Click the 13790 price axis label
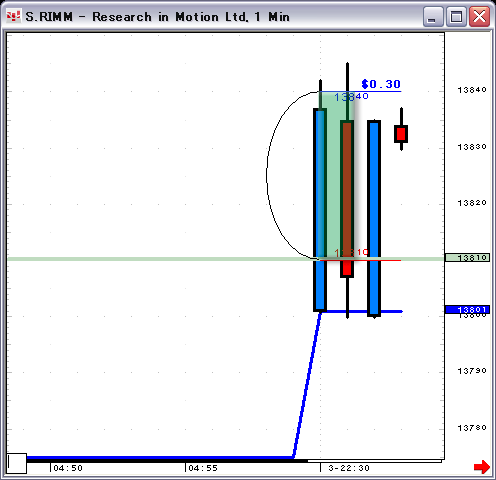This screenshot has width=496, height=480. click(x=472, y=371)
